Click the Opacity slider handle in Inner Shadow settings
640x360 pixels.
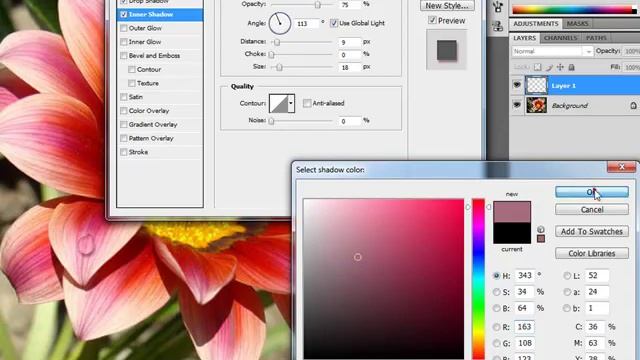point(318,4)
